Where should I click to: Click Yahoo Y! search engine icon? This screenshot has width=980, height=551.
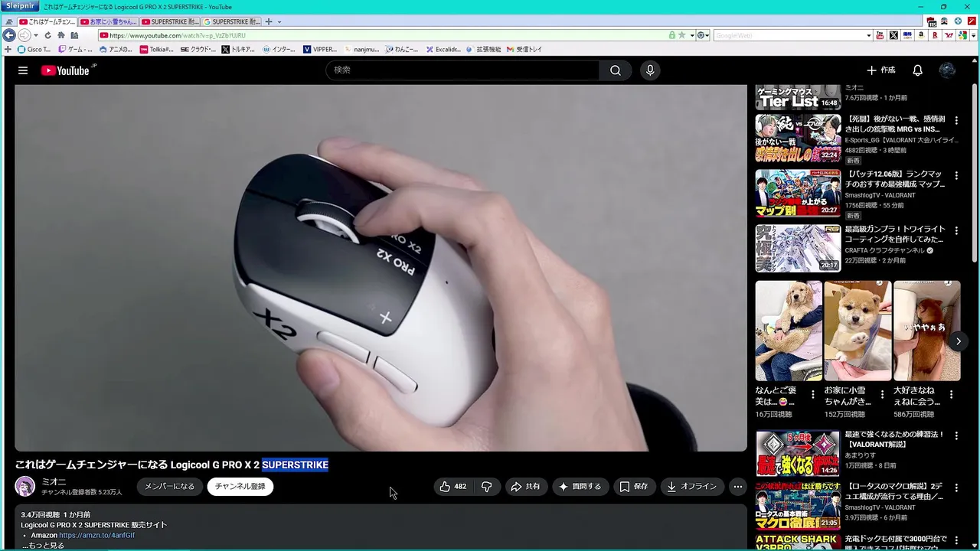[949, 35]
